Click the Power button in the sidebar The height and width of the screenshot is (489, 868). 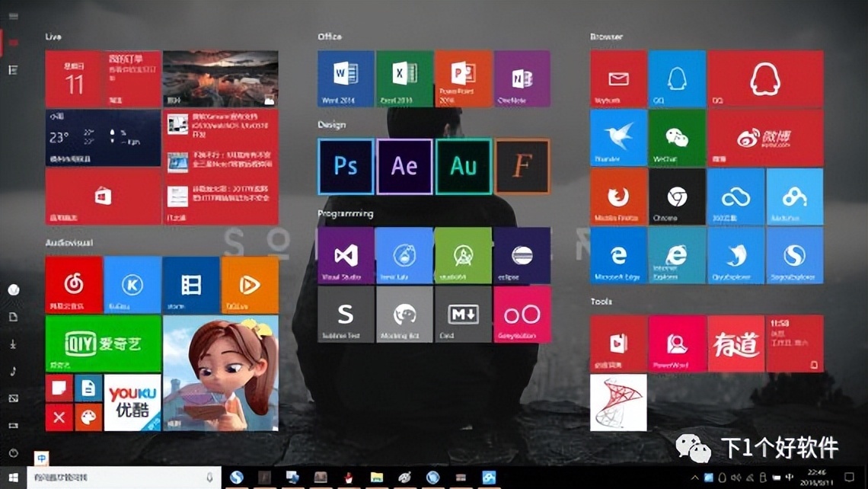point(13,452)
